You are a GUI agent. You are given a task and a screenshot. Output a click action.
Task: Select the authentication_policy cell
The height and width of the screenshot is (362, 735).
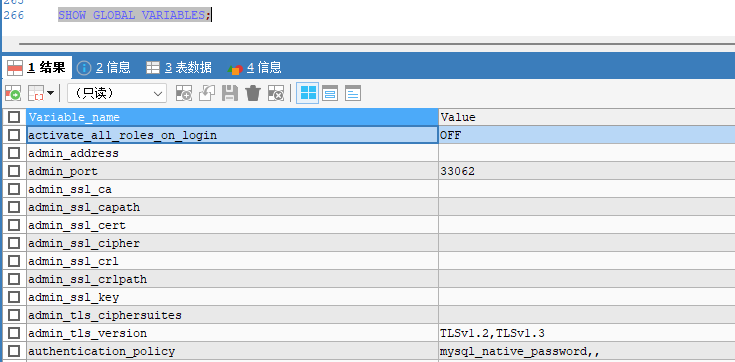tap(232, 351)
